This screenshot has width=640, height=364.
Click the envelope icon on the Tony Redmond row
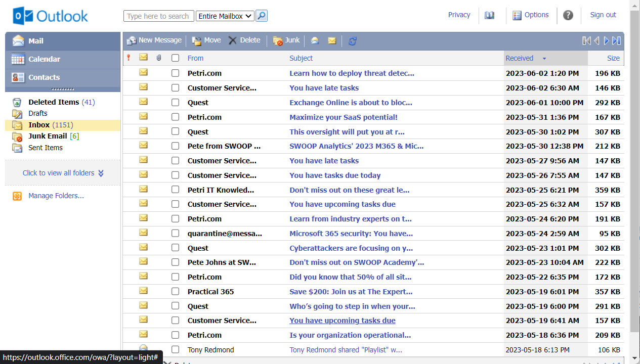(143, 349)
